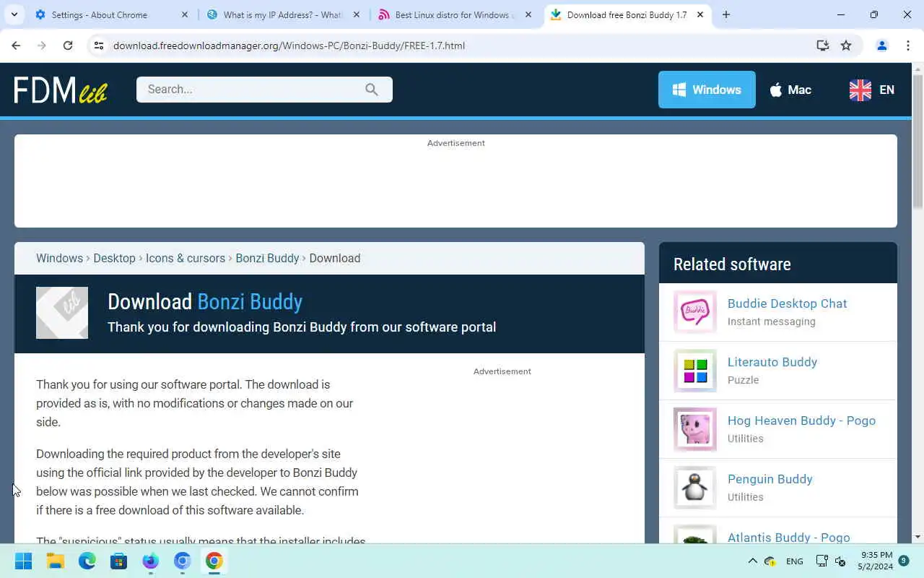Click the ENG language indicator
The width and height of the screenshot is (924, 578).
(794, 561)
